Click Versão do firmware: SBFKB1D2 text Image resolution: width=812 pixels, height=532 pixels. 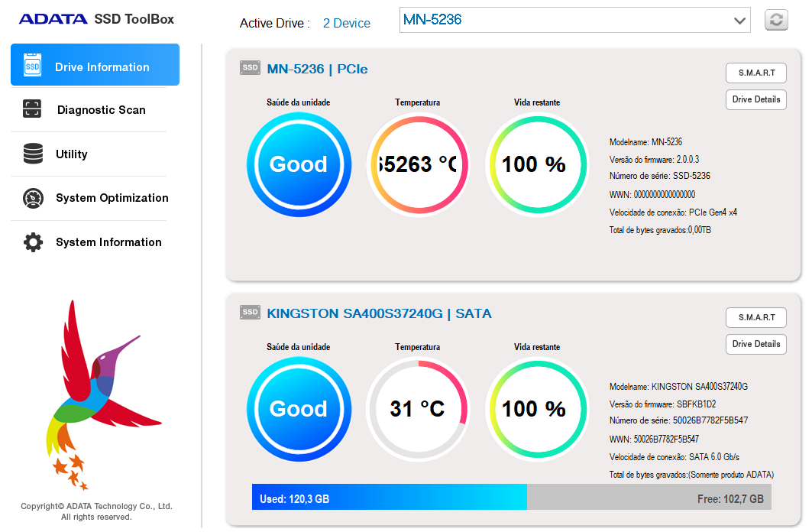[663, 404]
